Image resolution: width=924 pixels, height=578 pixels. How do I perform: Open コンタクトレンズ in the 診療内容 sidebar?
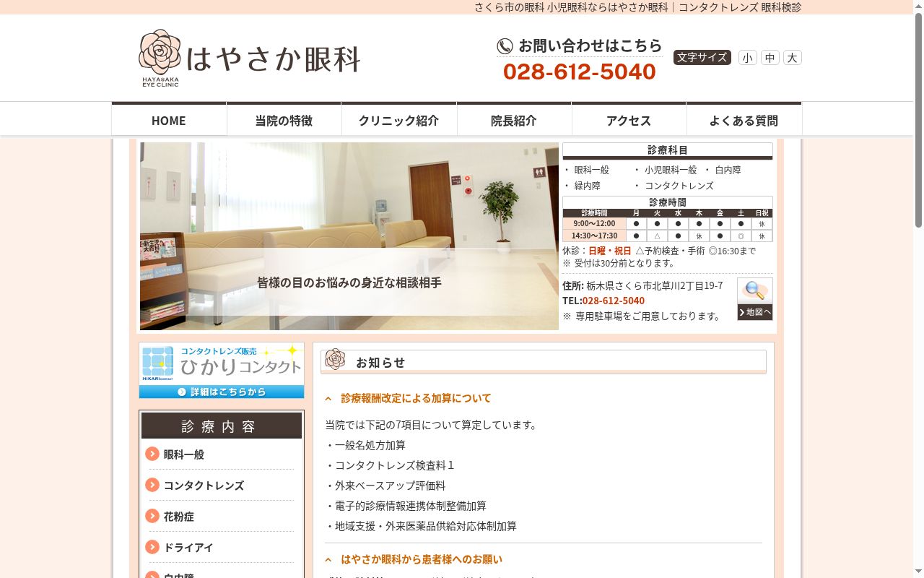tap(204, 486)
